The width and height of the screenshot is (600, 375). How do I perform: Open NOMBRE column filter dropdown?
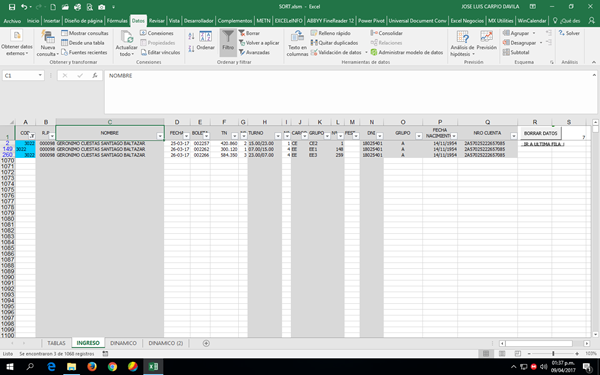160,136
